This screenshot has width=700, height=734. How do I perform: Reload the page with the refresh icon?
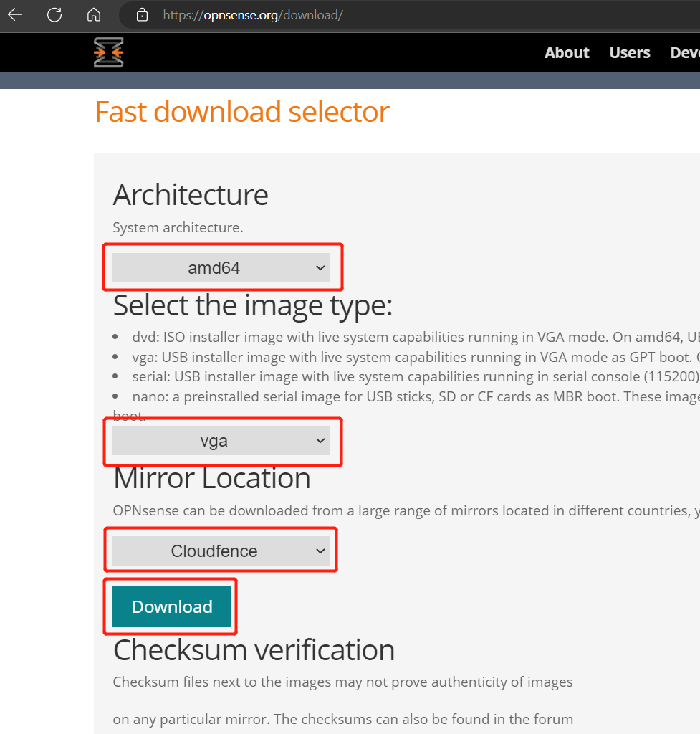pyautogui.click(x=54, y=14)
